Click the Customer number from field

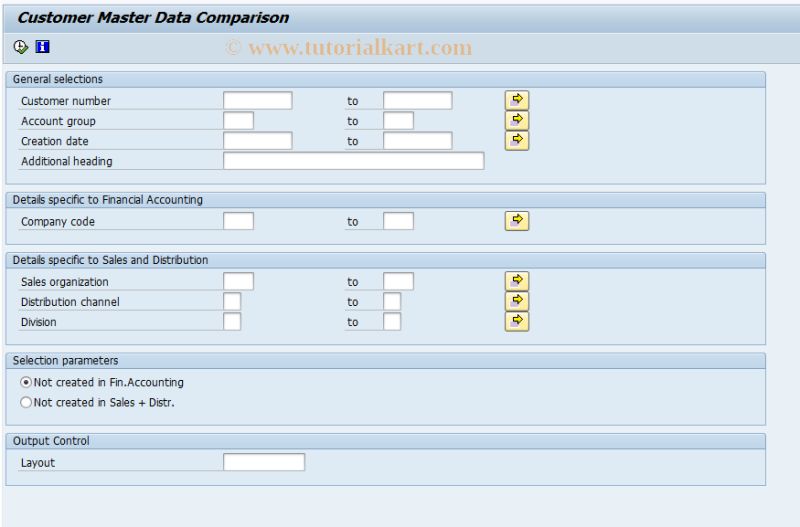(258, 101)
